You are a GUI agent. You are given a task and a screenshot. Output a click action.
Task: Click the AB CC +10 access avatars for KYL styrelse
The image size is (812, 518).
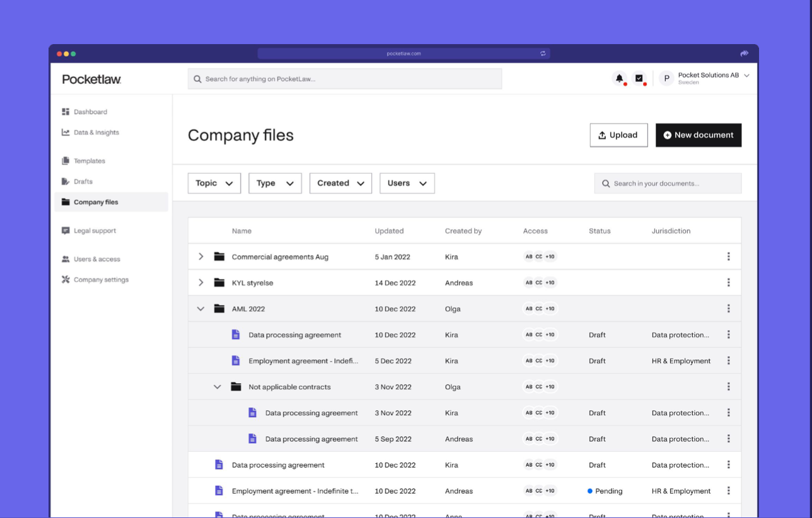pos(540,283)
